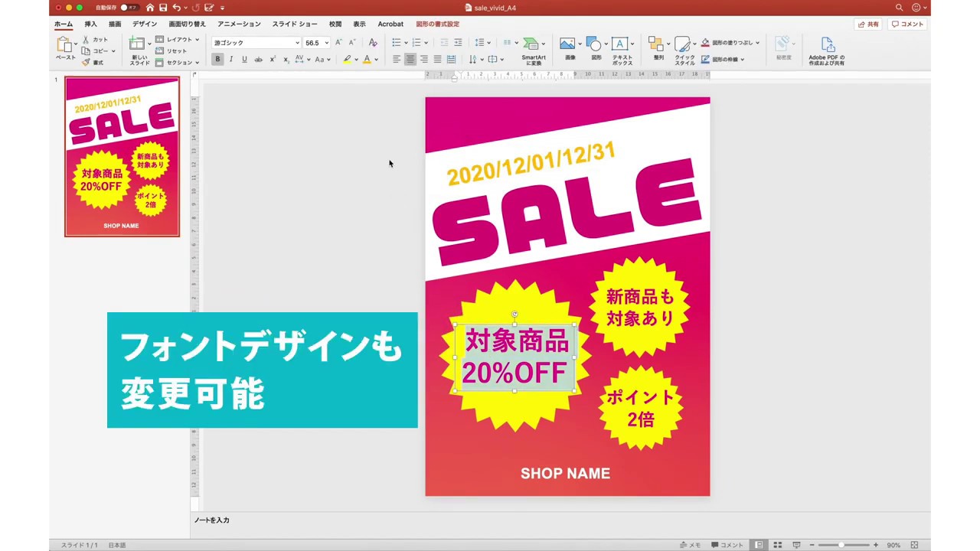
Task: Select slide 1 thumbnail
Action: click(x=122, y=157)
